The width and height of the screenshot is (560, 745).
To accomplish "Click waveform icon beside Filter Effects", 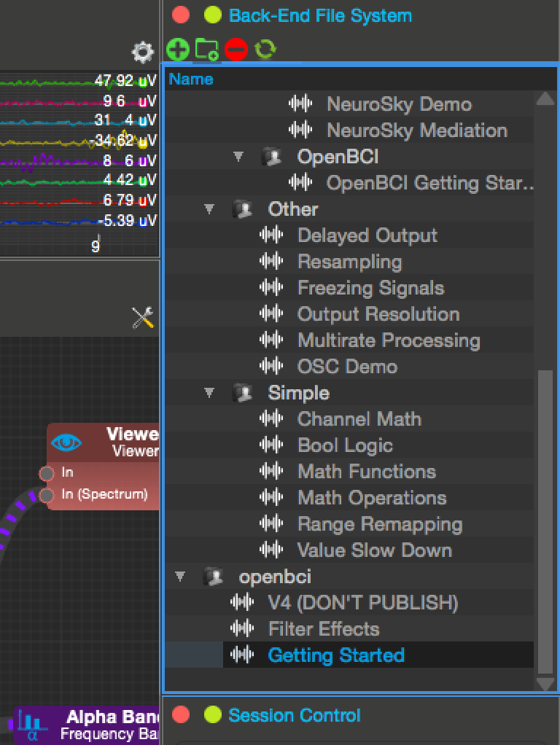I will point(242,628).
